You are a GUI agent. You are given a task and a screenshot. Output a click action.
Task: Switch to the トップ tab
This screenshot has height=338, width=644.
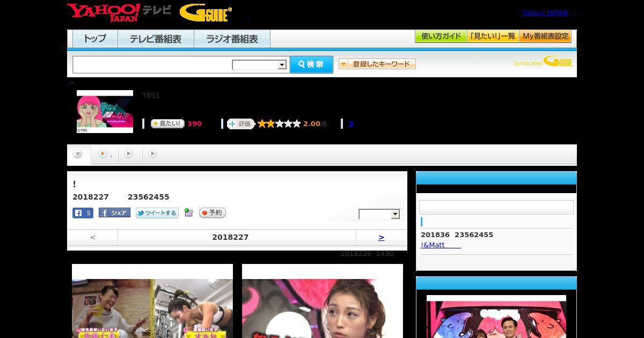click(x=95, y=39)
